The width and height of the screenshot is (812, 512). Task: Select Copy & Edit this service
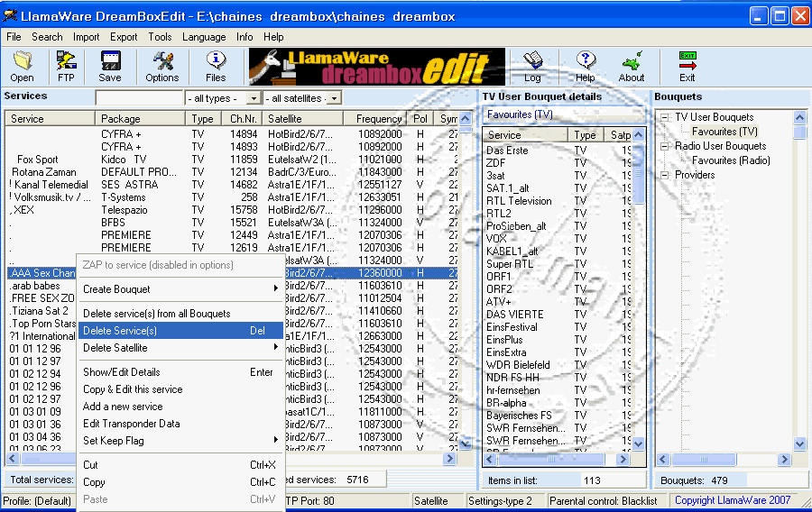pos(180,389)
